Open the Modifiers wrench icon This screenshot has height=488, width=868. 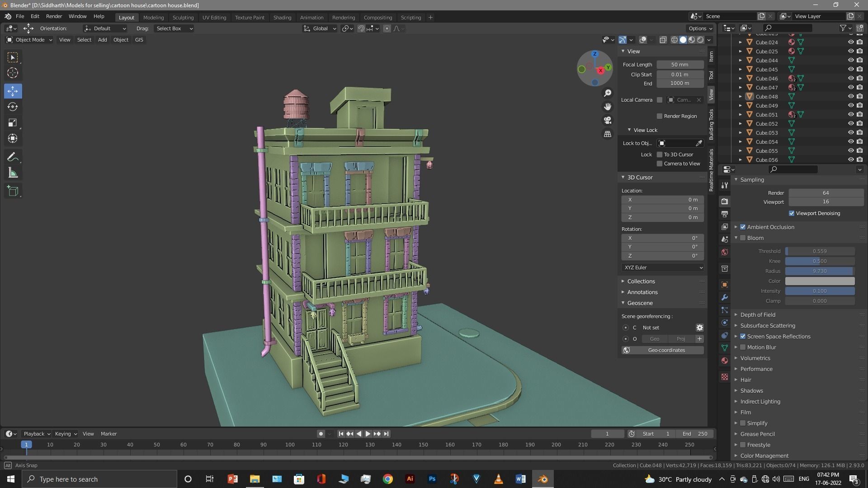click(725, 297)
